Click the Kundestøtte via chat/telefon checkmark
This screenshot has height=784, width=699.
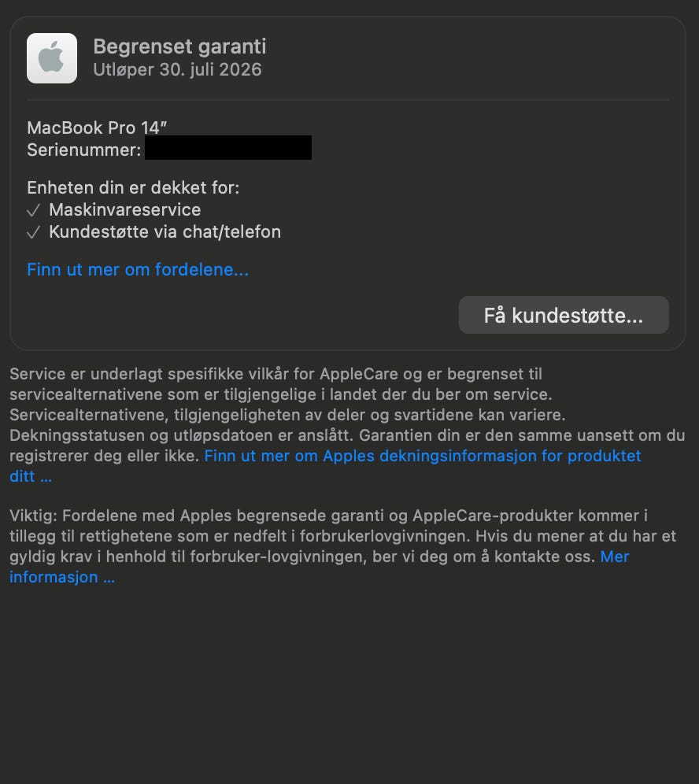[34, 232]
